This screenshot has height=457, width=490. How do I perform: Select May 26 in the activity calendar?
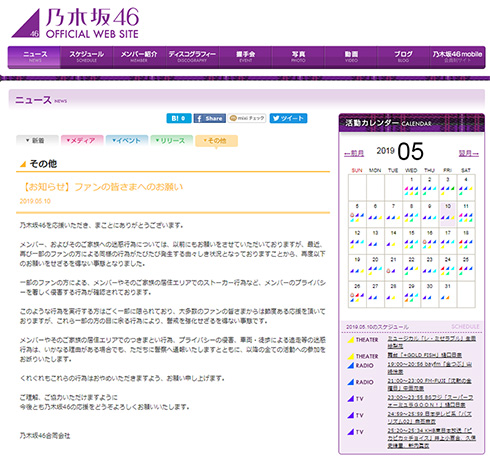tap(357, 294)
